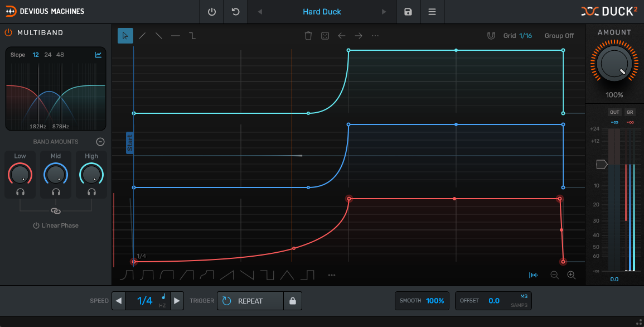
Task: Click the band link chain icon
Action: (x=56, y=211)
